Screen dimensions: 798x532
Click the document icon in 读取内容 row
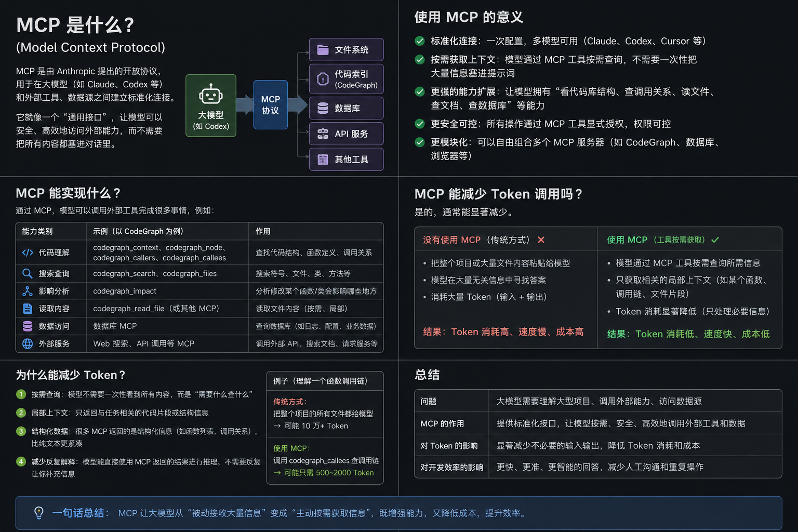pos(28,309)
